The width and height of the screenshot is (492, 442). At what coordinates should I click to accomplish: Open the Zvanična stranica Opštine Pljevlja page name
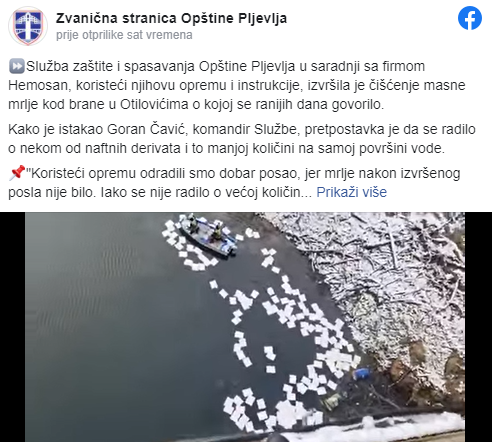coord(171,18)
